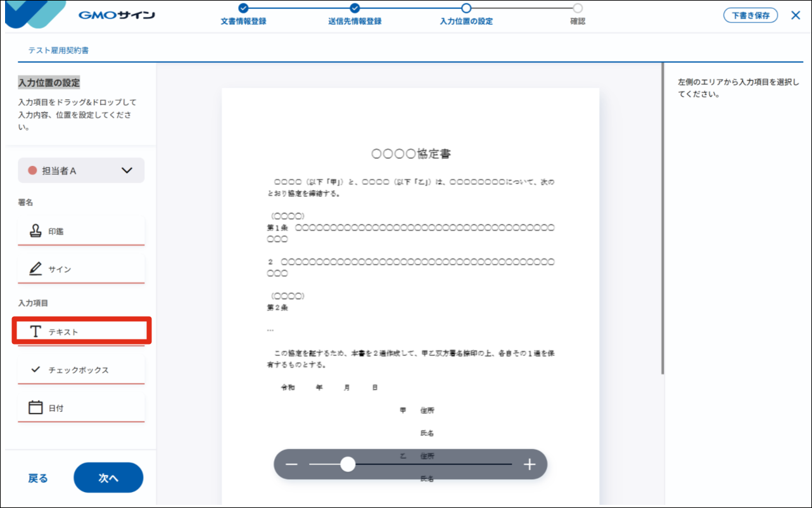
Task: Select the テキスト T icon
Action: coord(36,332)
